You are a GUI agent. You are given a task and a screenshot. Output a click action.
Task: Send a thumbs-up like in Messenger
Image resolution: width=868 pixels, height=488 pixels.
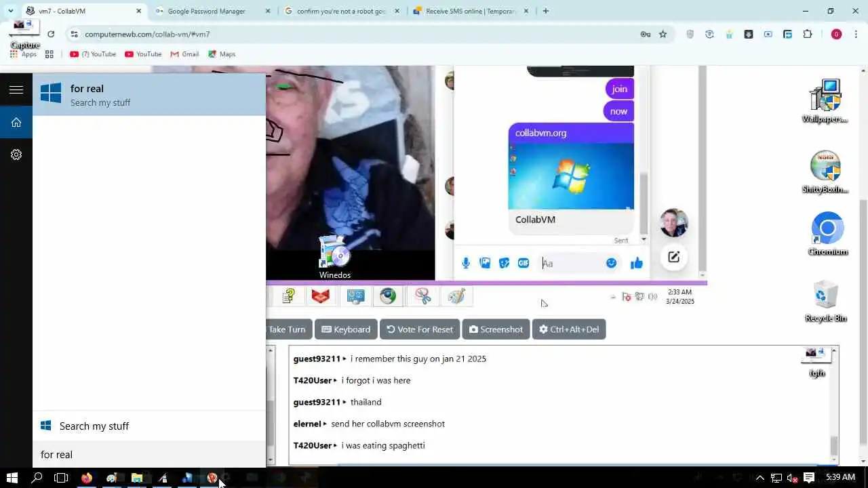(636, 264)
